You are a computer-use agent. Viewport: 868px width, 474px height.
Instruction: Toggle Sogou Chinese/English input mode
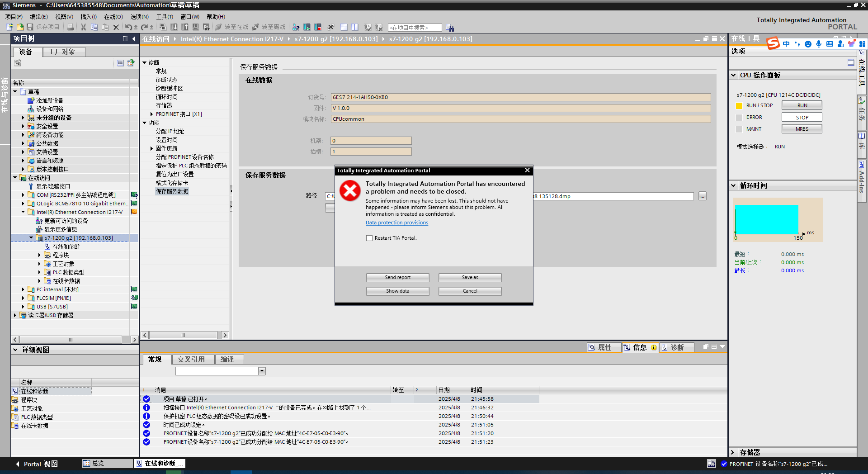[x=787, y=44]
